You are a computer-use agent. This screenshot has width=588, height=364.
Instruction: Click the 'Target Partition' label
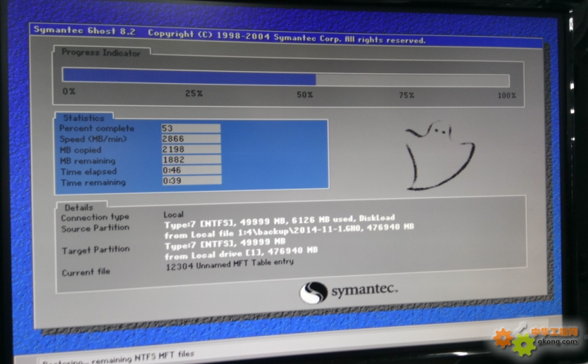pyautogui.click(x=96, y=250)
